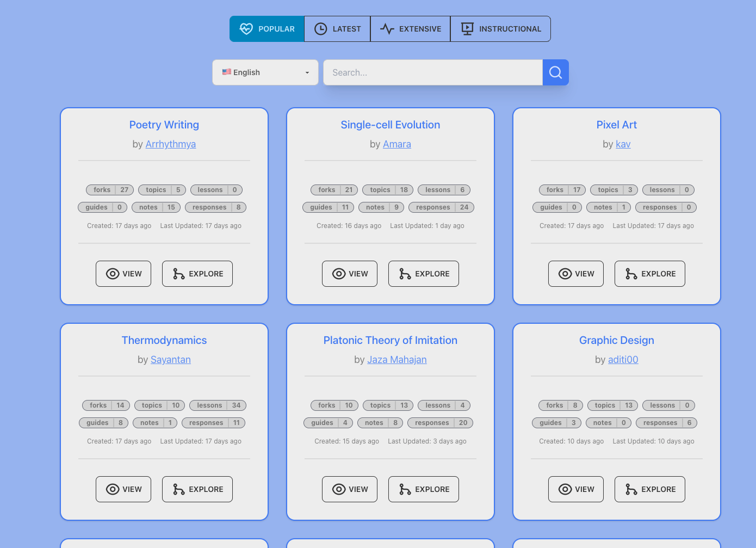Click the magnifying glass search button
The height and width of the screenshot is (548, 756).
point(555,72)
